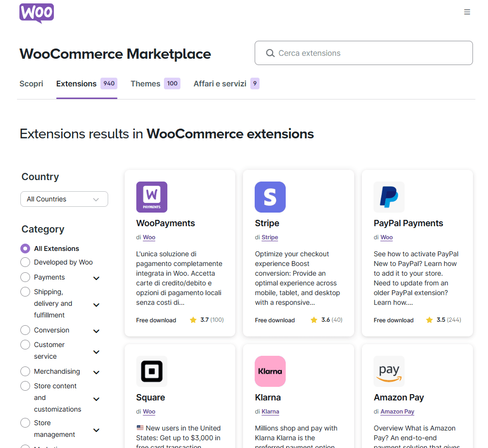Image resolution: width=488 pixels, height=448 pixels.
Task: Click the WooPayments extension icon
Action: pyautogui.click(x=152, y=197)
